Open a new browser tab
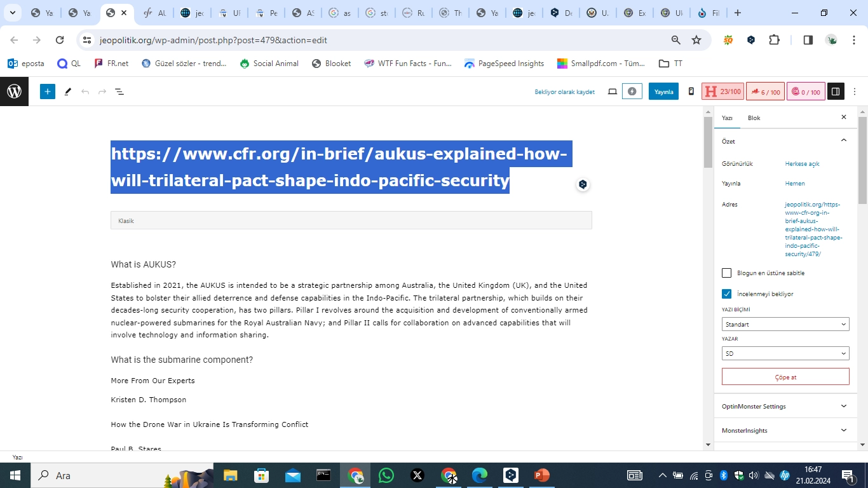 (737, 13)
